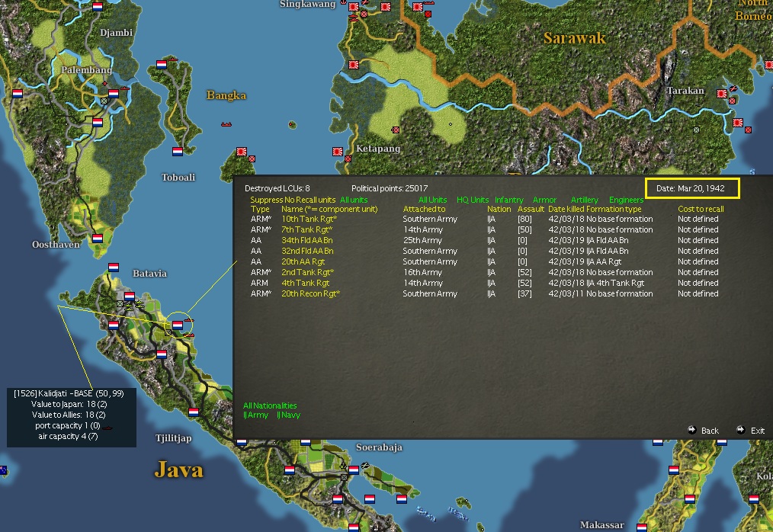Image resolution: width=773 pixels, height=532 pixels.
Task: Click 'Destroyed LCUs: 8' text
Action: (277, 188)
